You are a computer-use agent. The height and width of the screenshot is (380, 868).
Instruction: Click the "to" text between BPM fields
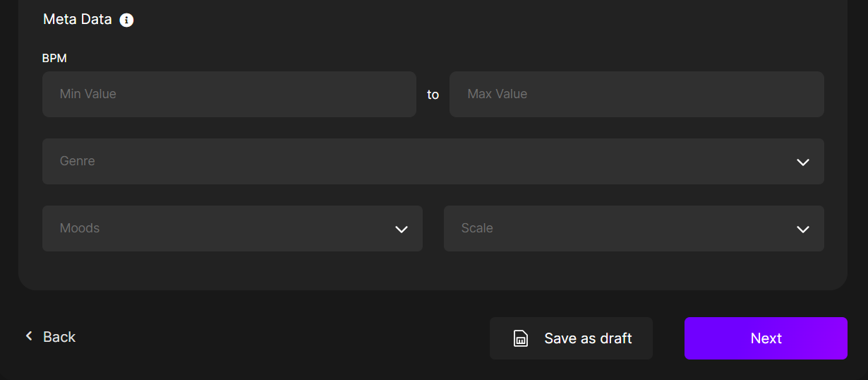[433, 95]
